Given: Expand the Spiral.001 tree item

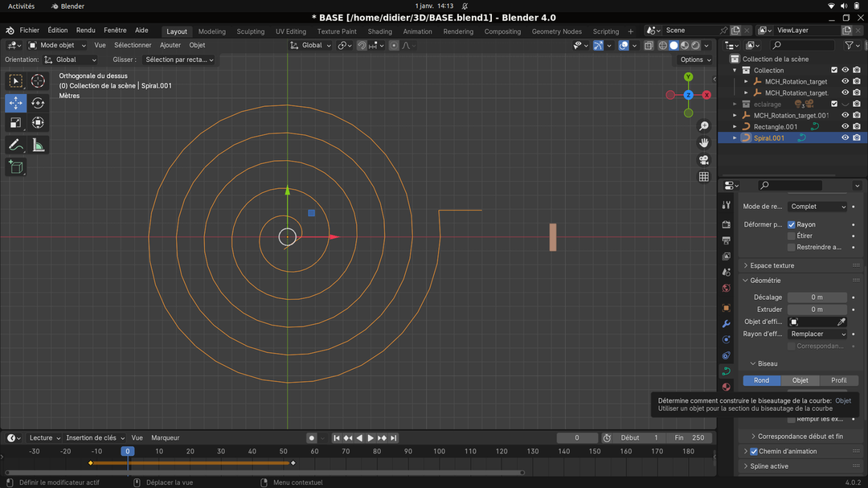Looking at the screenshot, I should tap(735, 137).
